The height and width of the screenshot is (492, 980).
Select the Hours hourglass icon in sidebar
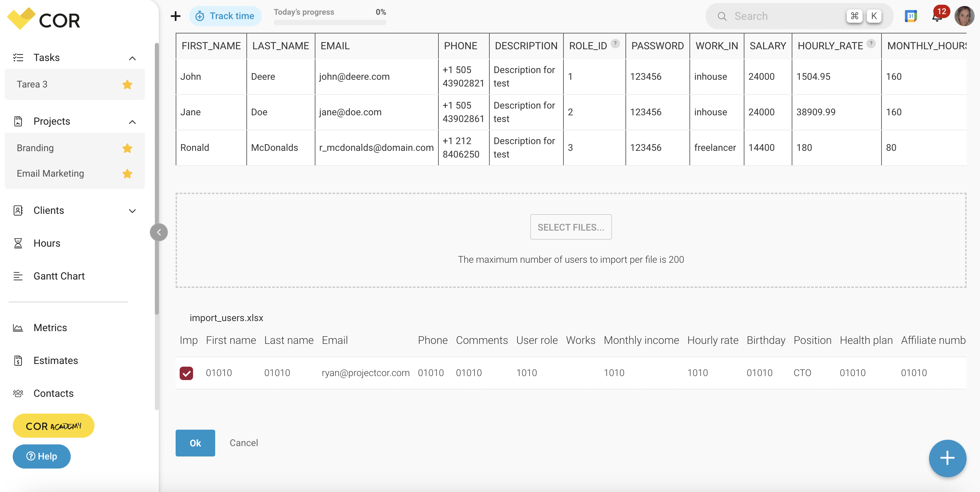pos(18,243)
